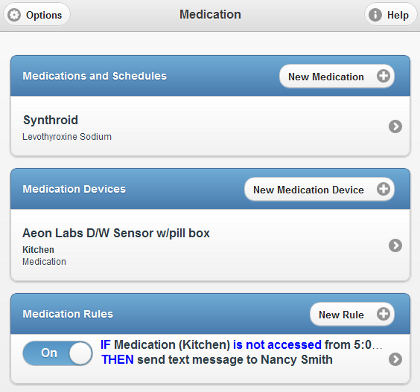Click the white knob of the On toggle
The width and height of the screenshot is (420, 392).
coord(81,353)
